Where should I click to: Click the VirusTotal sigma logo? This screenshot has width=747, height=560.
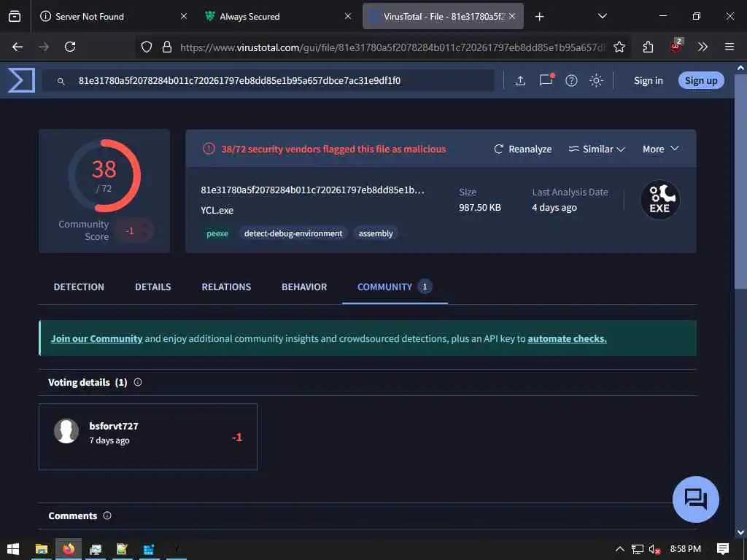pos(21,80)
